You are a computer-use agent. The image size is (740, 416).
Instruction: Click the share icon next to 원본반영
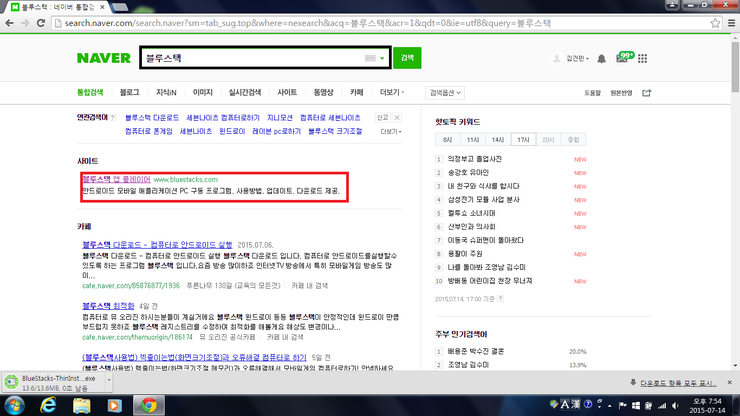tap(647, 93)
